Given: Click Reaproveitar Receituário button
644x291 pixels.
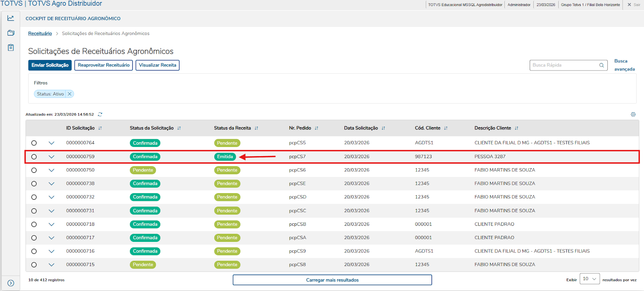Looking at the screenshot, I should pyautogui.click(x=103, y=65).
